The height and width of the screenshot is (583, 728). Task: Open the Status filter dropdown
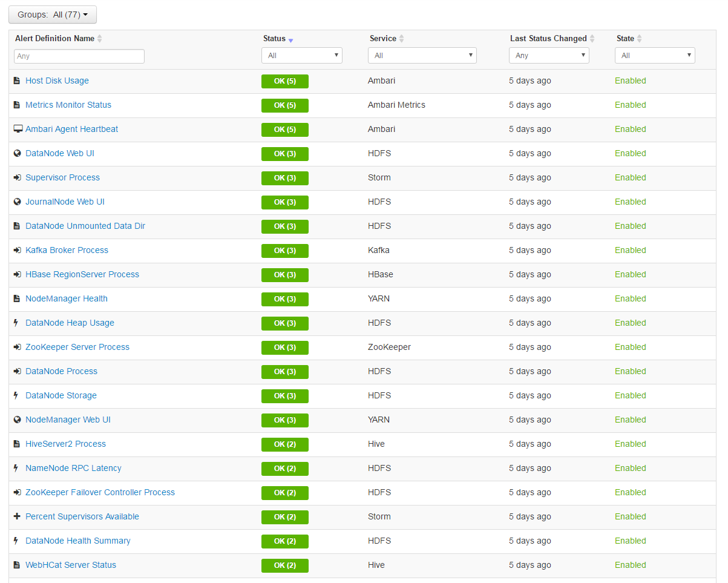(302, 56)
